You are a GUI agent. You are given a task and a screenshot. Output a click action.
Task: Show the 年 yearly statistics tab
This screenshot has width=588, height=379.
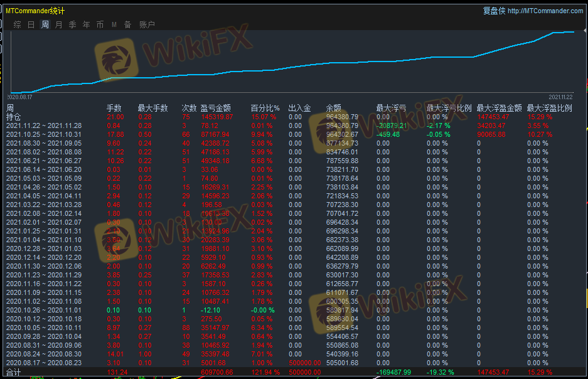[86, 24]
